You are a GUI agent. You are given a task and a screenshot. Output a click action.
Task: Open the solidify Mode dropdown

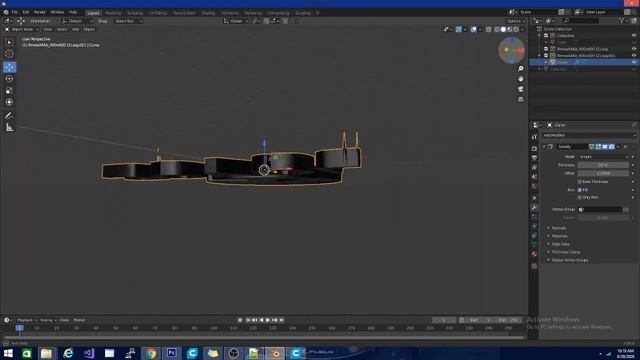pyautogui.click(x=603, y=157)
